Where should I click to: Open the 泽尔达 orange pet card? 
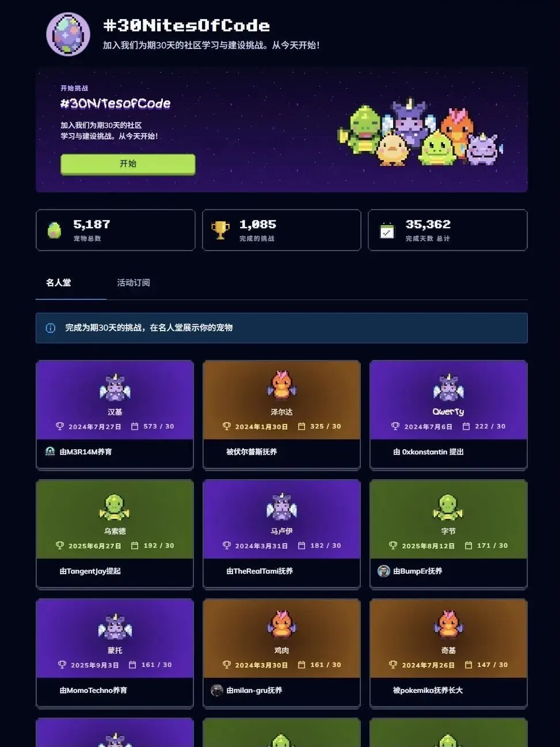[x=281, y=415]
